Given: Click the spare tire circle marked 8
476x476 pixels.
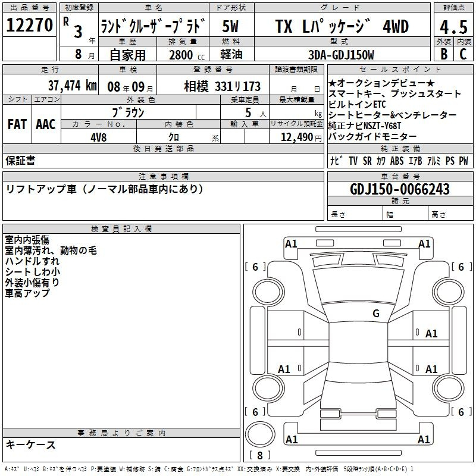Looking at the screenshot, I should point(260,435).
